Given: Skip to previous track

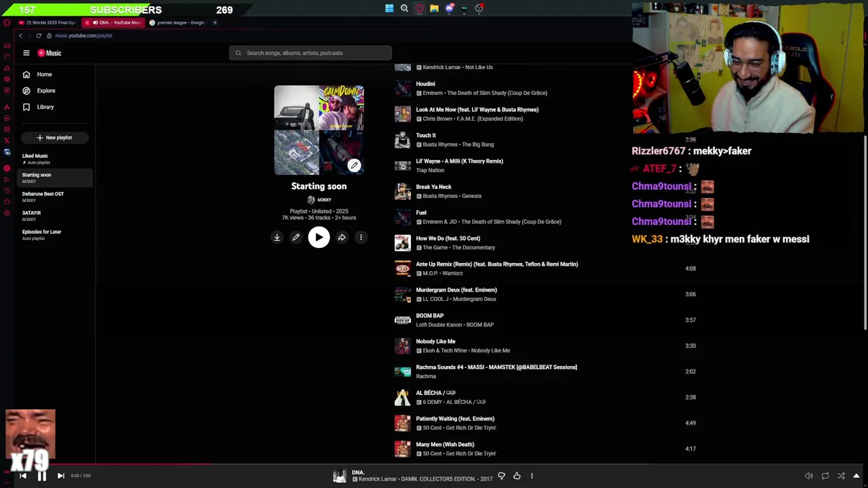Looking at the screenshot, I should (22, 476).
